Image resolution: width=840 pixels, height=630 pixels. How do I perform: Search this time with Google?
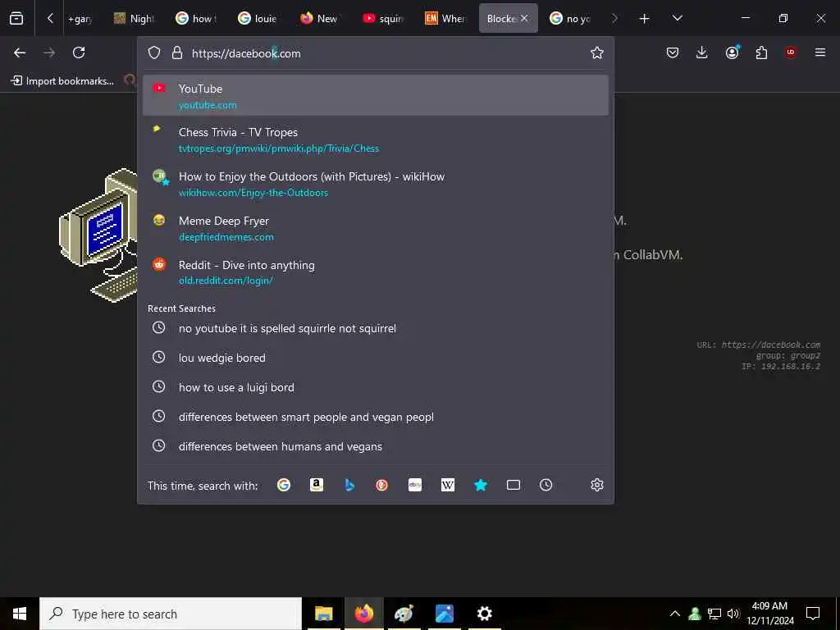click(283, 485)
